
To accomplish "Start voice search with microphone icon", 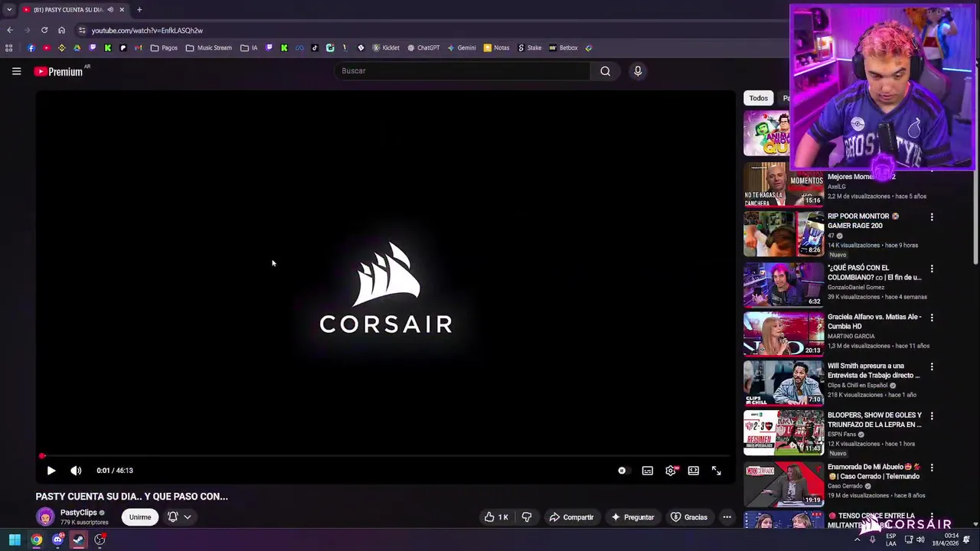I will pos(638,71).
